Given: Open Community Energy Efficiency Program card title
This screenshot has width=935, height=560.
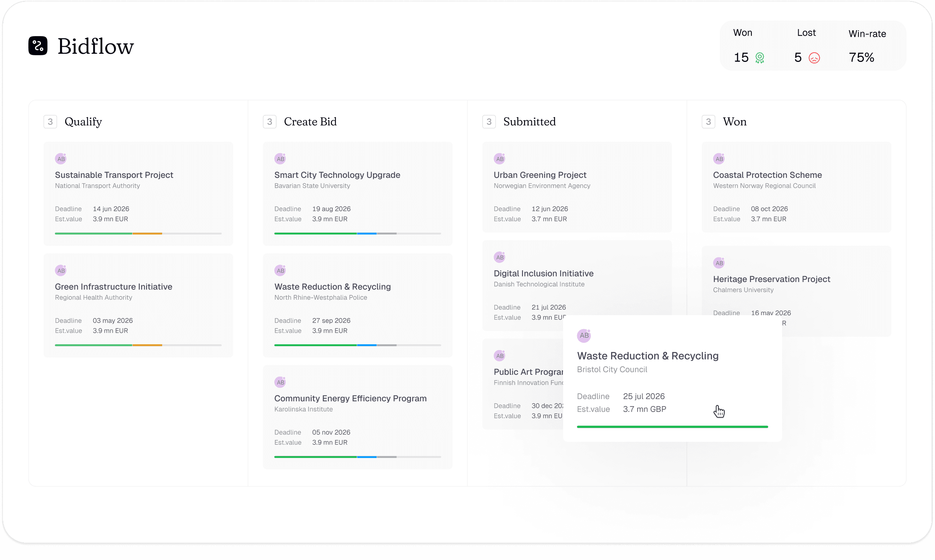Looking at the screenshot, I should point(350,398).
